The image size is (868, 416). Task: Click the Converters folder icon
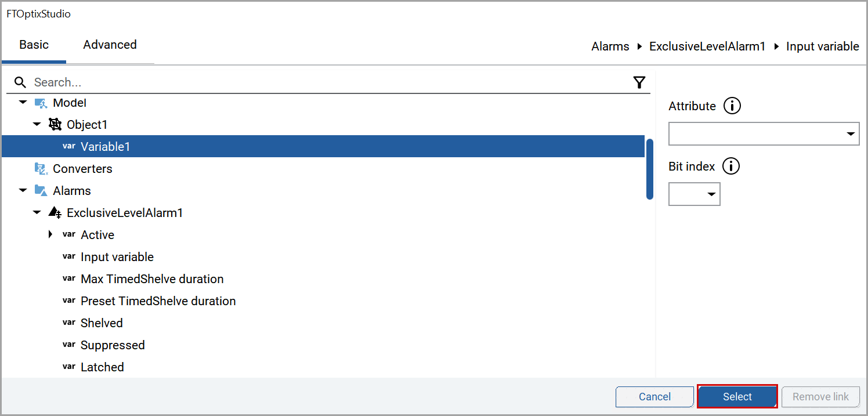40,169
